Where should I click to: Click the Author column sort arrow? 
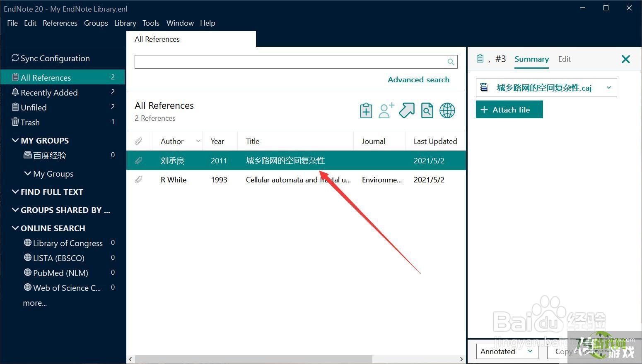pyautogui.click(x=198, y=141)
